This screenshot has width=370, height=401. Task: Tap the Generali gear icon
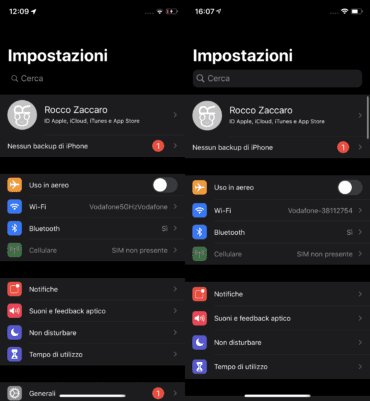coord(15,393)
